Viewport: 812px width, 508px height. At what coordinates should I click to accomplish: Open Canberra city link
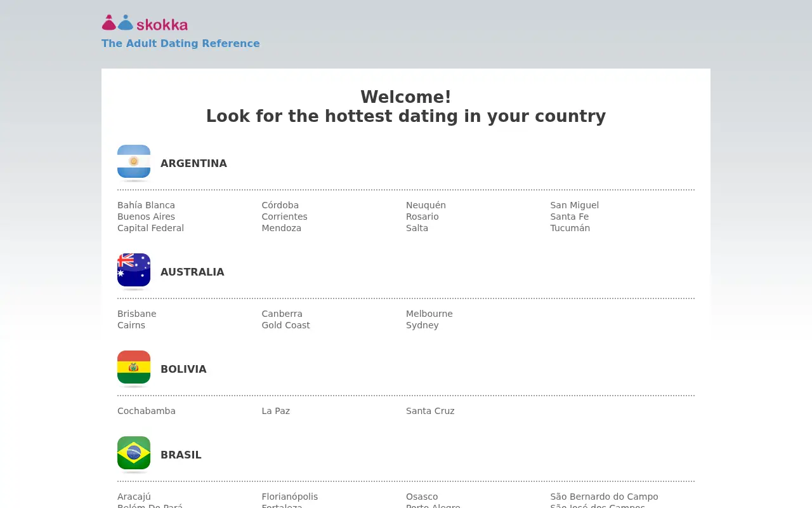(282, 314)
